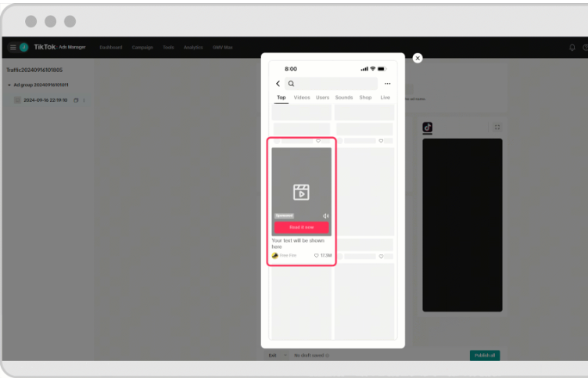
Task: Click the Publish all button
Action: 484,355
